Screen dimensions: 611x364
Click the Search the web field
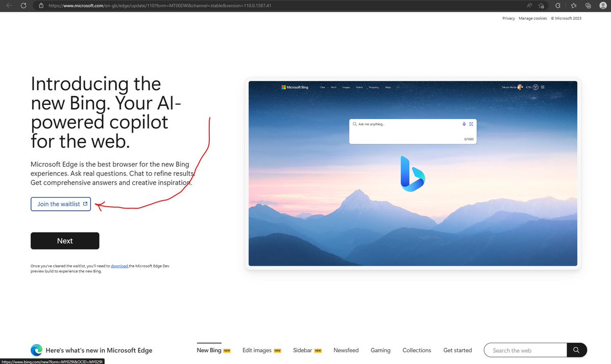[525, 350]
